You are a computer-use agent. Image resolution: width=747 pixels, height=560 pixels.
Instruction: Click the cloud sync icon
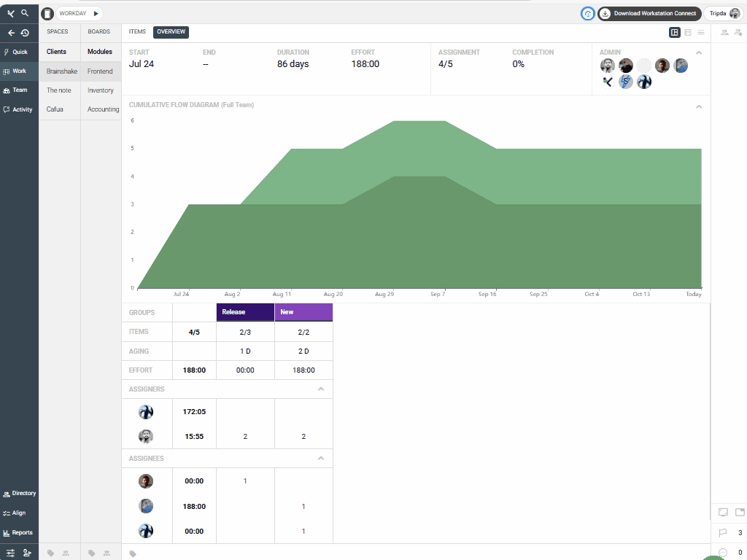[x=587, y=13]
